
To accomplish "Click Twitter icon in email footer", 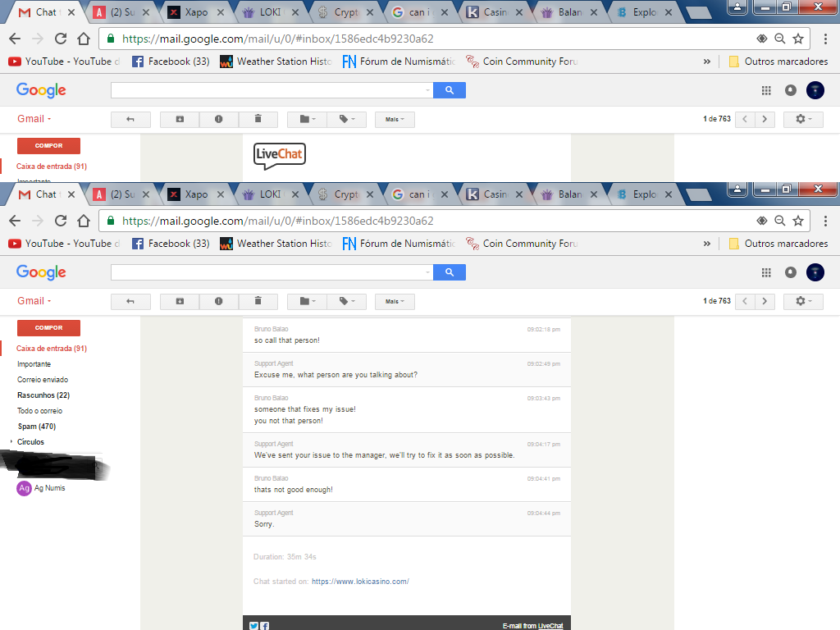I will pos(254,625).
